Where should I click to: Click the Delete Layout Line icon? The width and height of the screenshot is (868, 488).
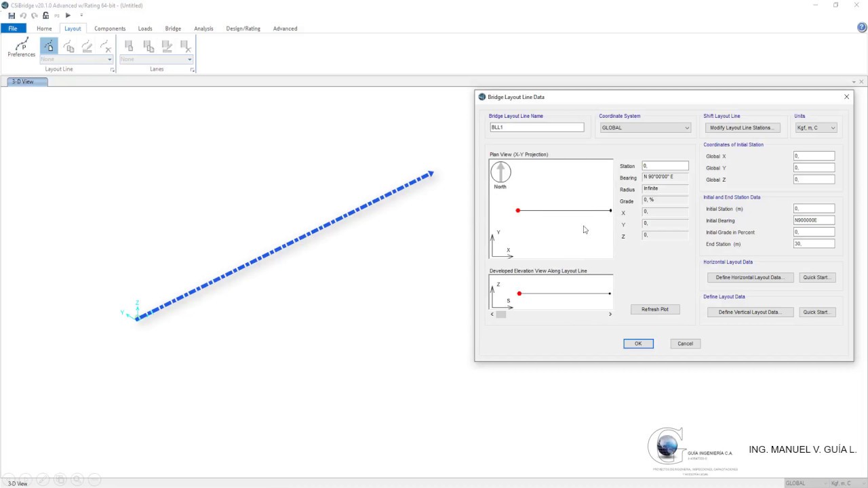point(105,45)
